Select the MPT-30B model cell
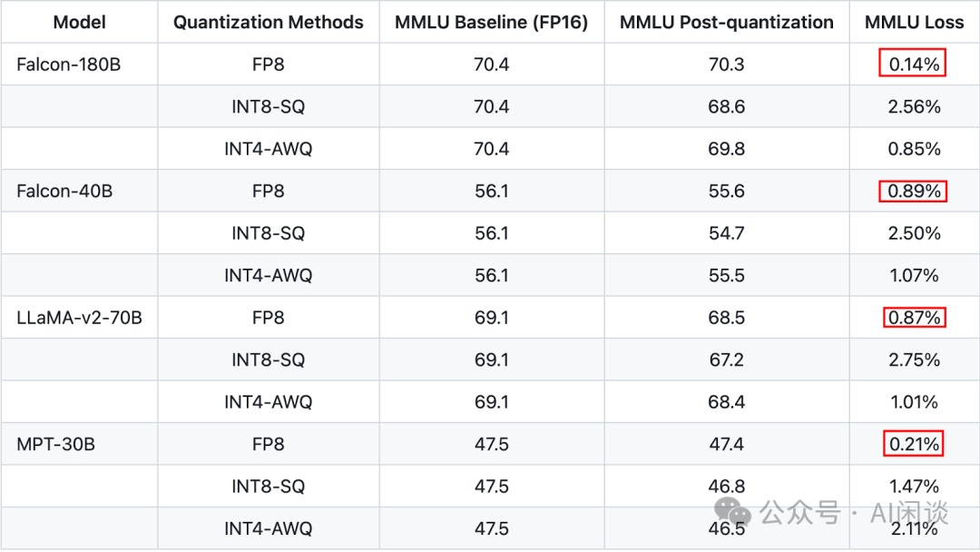Image resolution: width=980 pixels, height=552 pixels. pos(55,444)
